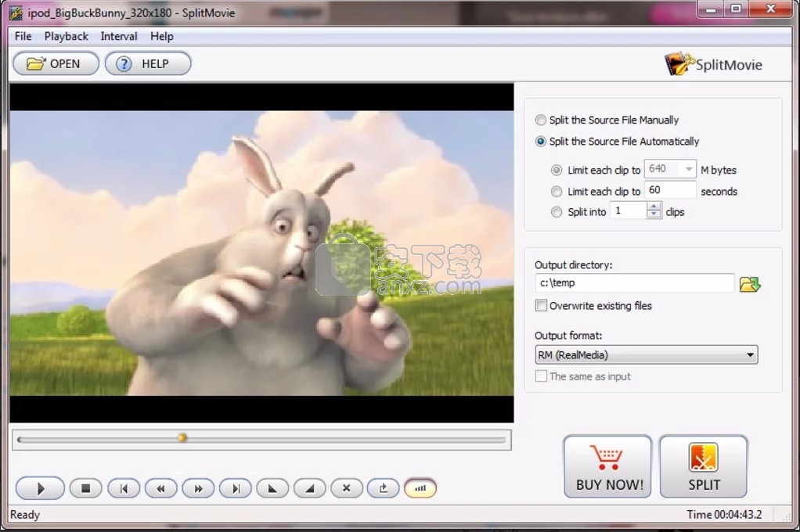Click the Big Buck Bunny video preview

tap(261, 253)
